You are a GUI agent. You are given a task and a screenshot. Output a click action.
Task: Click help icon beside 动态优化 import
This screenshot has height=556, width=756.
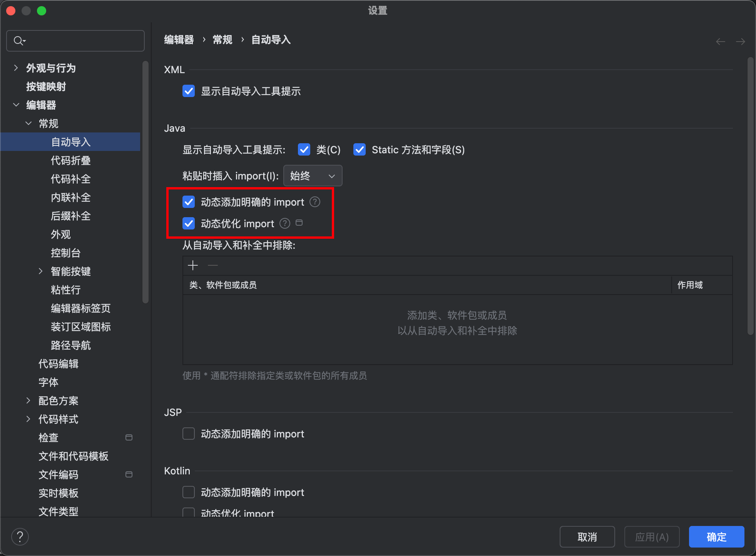[285, 223]
